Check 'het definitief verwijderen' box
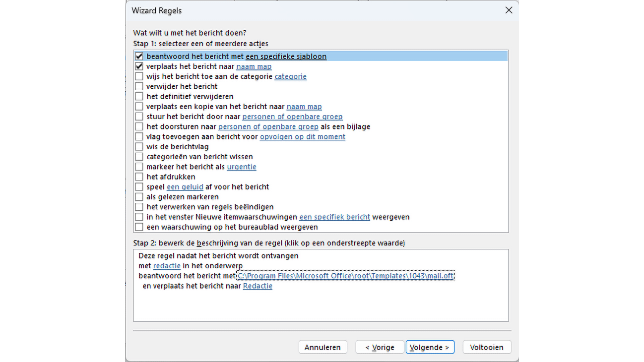Viewport: 644px width, 362px height. (139, 97)
